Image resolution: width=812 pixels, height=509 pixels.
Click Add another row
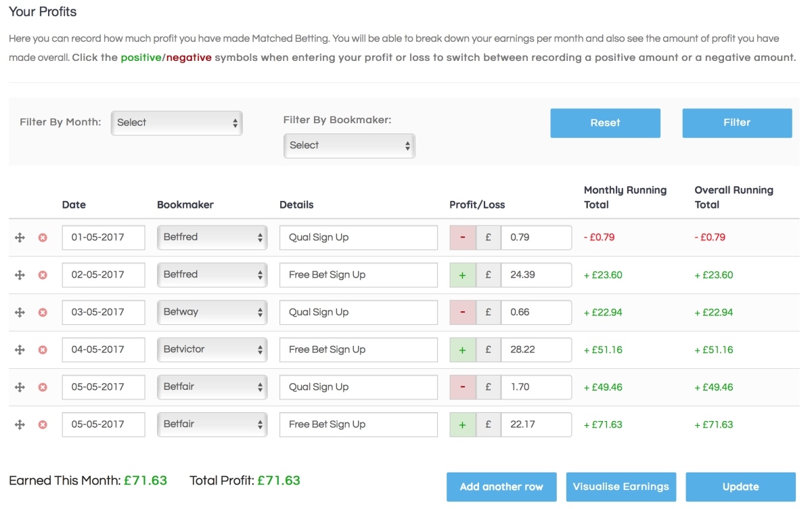501,487
